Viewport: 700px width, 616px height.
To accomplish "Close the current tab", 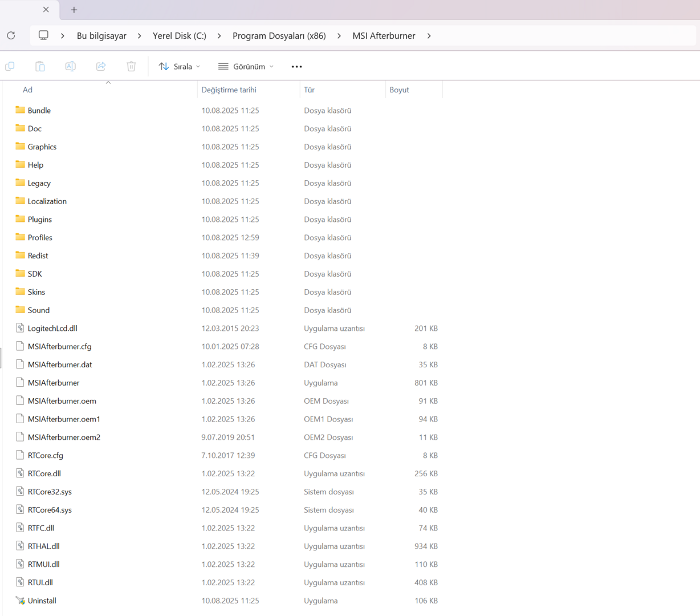I will 46,9.
